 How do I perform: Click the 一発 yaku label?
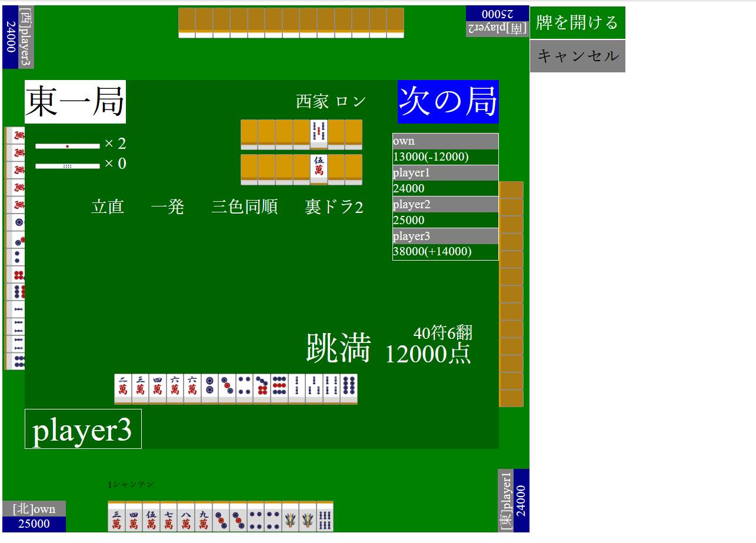(x=168, y=207)
